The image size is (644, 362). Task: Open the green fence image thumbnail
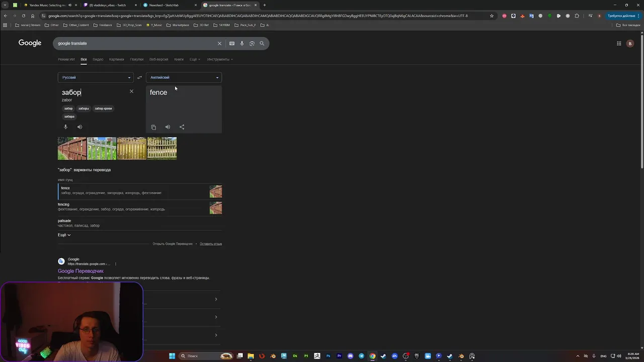point(102,148)
